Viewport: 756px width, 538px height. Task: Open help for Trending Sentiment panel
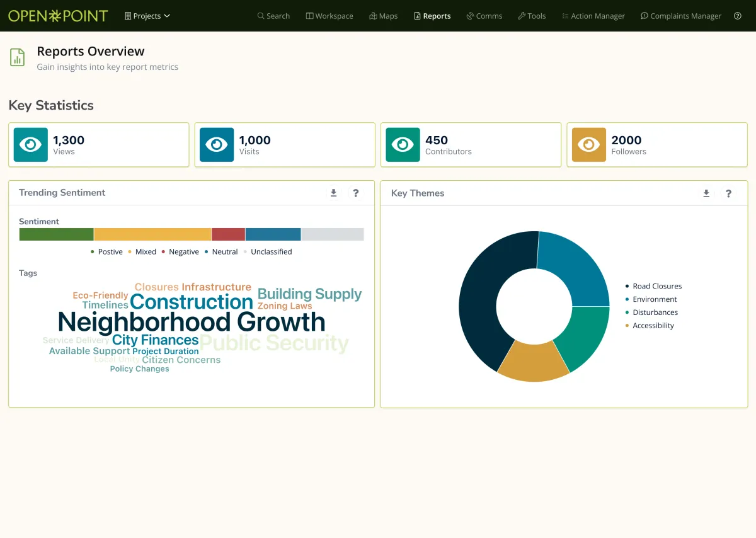(x=356, y=193)
